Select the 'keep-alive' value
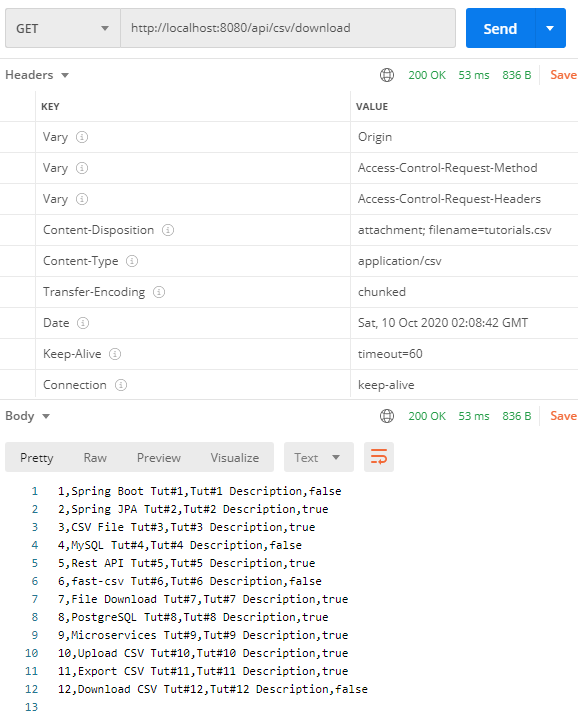This screenshot has height=720, width=580. (386, 385)
